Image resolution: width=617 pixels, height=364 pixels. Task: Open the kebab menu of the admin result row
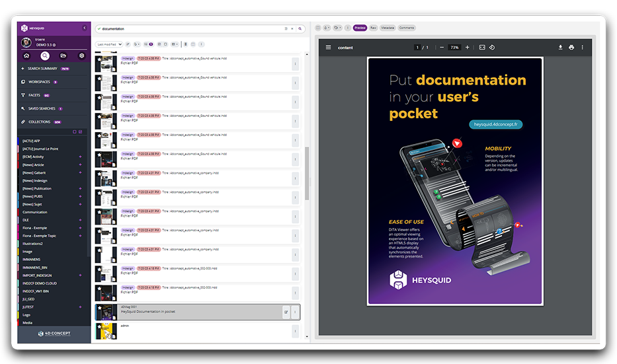[295, 331]
